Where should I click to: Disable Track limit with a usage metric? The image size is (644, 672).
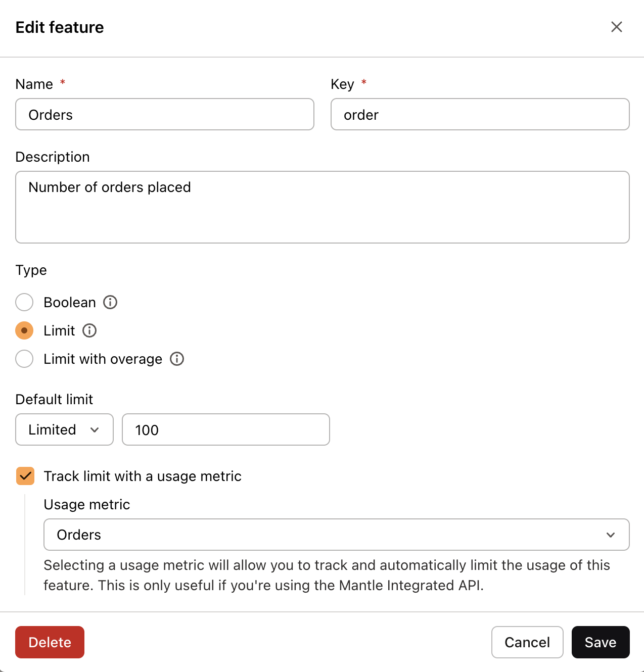(25, 476)
